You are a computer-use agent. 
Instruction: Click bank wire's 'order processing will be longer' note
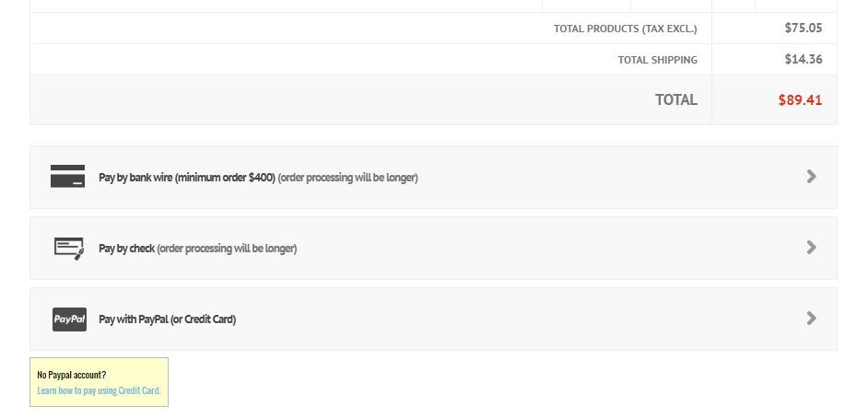click(x=347, y=178)
